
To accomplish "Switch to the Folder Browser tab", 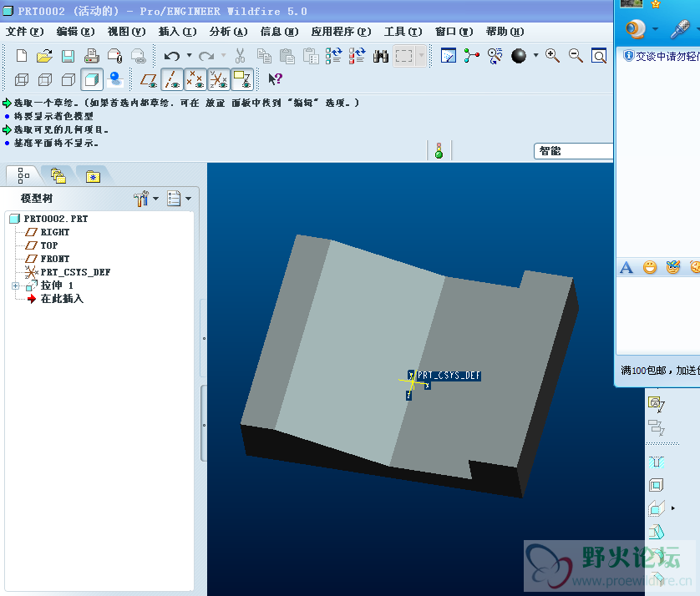I will (58, 175).
